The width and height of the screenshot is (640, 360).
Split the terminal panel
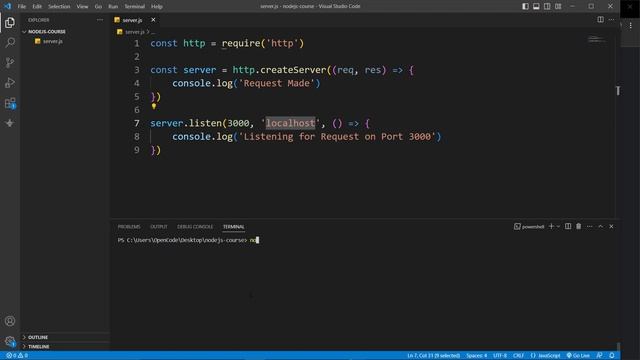[x=568, y=226]
